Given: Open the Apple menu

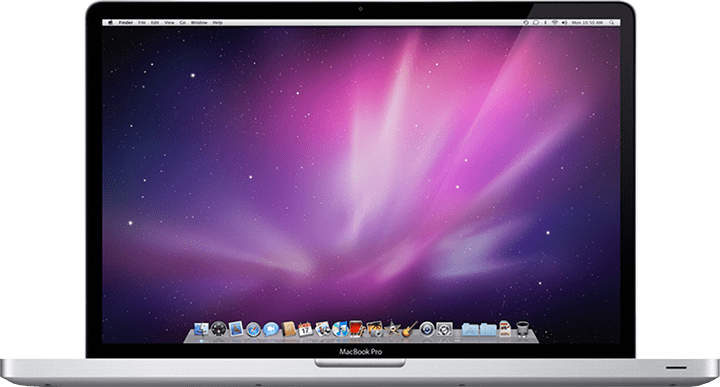Looking at the screenshot, I should pyautogui.click(x=110, y=22).
